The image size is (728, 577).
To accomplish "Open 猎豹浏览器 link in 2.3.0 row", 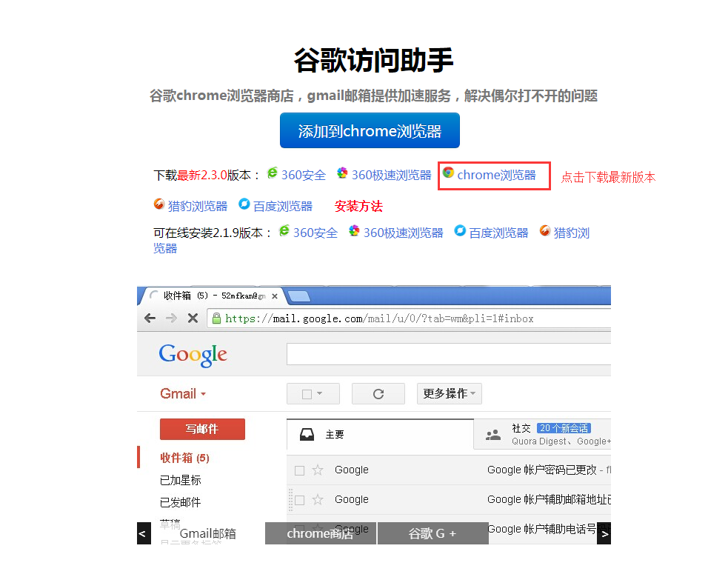I will 197,206.
